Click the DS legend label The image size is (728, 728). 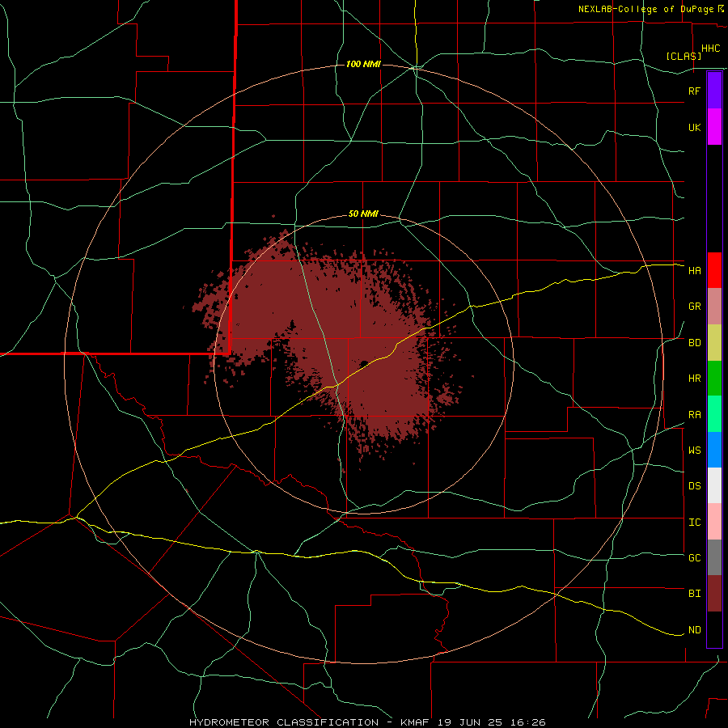tap(694, 486)
